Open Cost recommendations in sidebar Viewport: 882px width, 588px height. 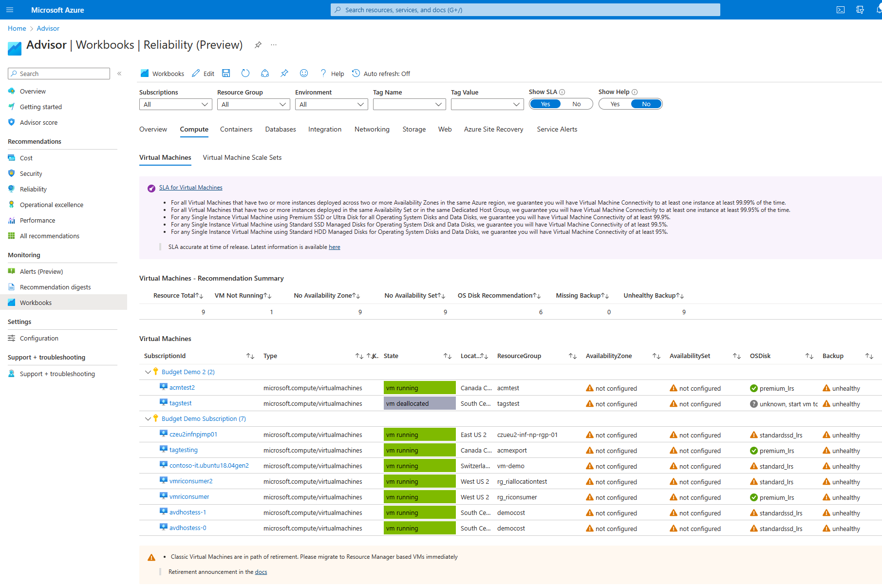coord(26,158)
